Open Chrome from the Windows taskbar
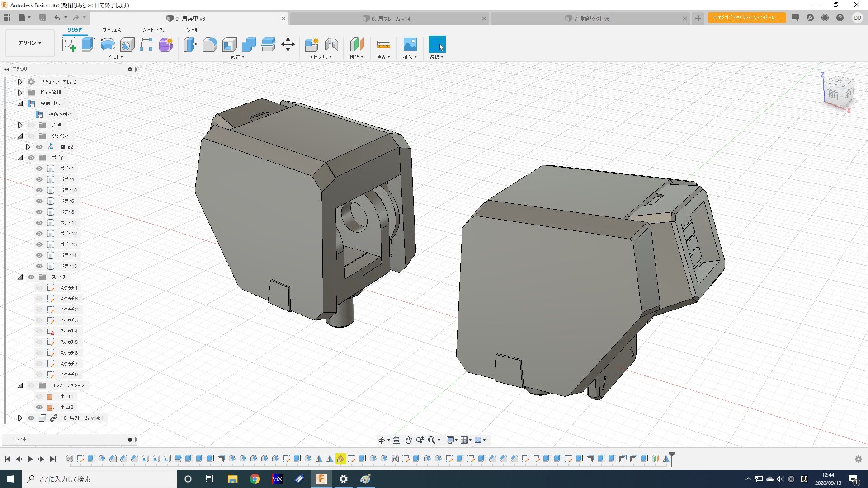Screen dimensions: 868x488 tap(255, 479)
